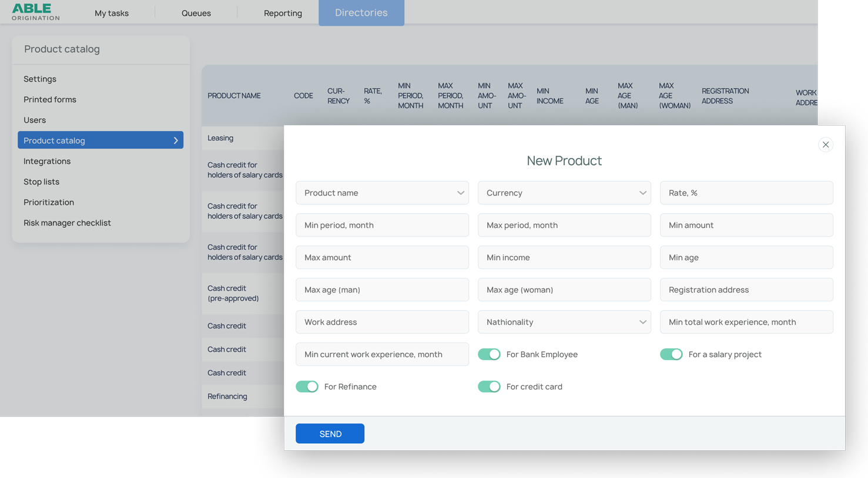Click the ABLE Origination logo

[x=33, y=13]
